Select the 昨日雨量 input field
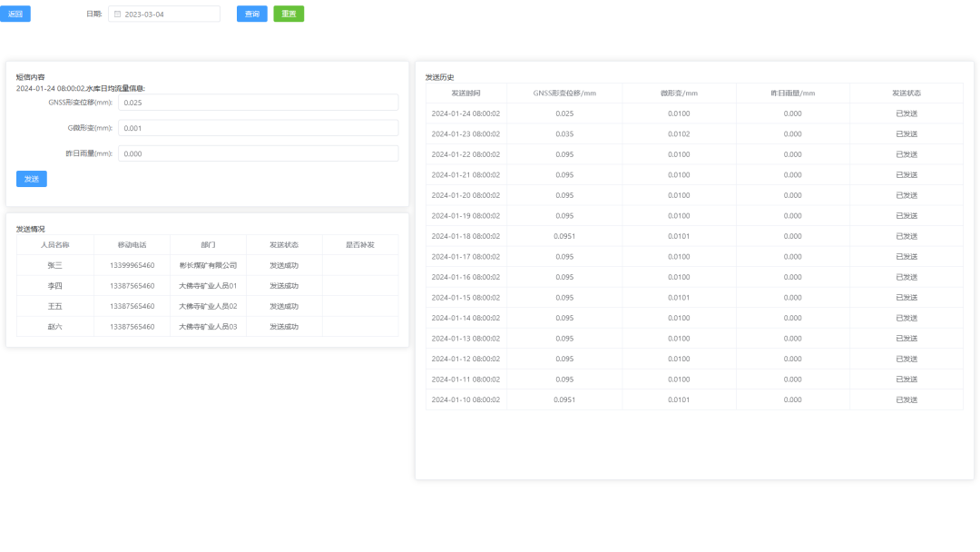Image resolution: width=980 pixels, height=552 pixels. [x=258, y=153]
